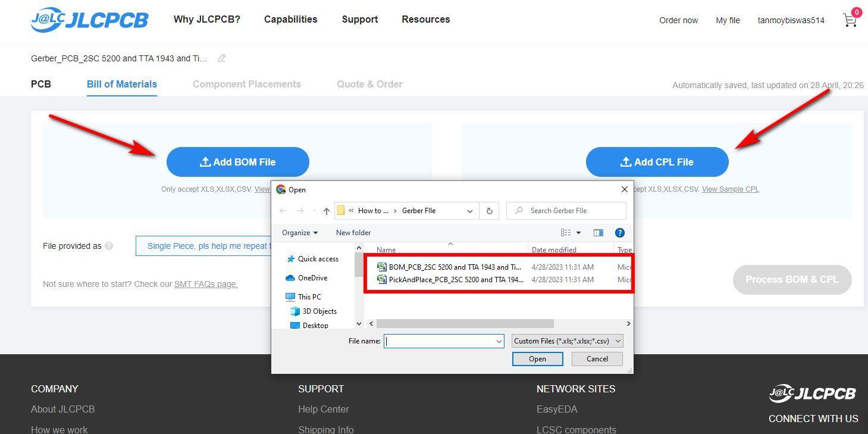Refresh the Gerber File folder view
868x434 pixels.
(489, 211)
